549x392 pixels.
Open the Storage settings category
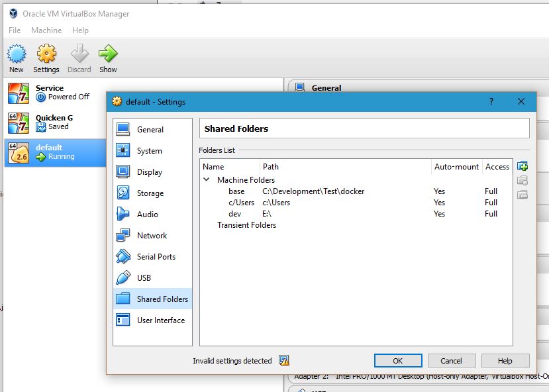153,193
